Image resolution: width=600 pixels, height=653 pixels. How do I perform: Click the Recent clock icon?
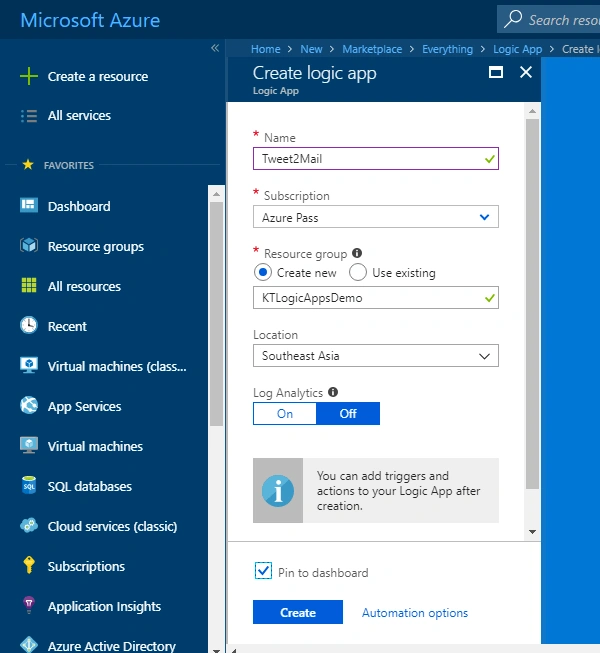29,325
